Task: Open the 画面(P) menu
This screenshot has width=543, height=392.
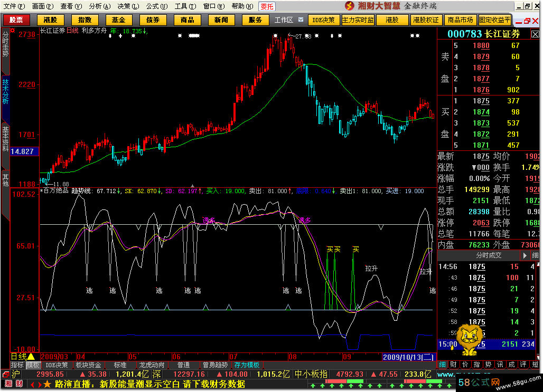Action: pos(42,6)
